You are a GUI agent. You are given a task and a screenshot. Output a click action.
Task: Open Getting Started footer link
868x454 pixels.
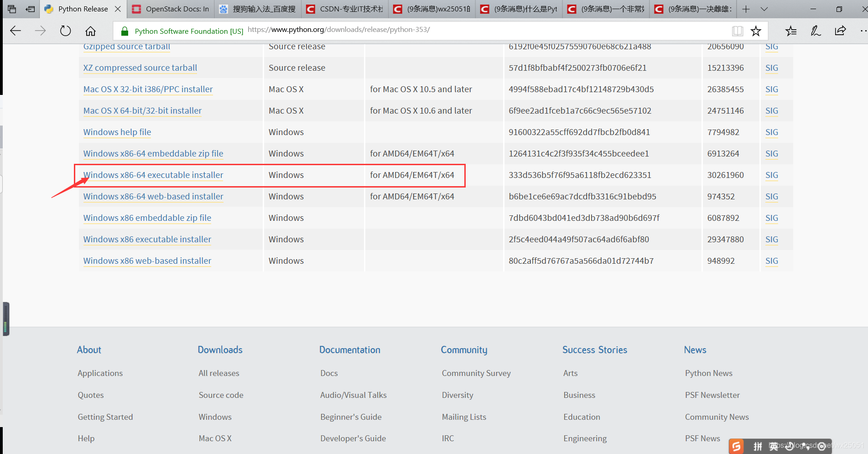pos(105,417)
